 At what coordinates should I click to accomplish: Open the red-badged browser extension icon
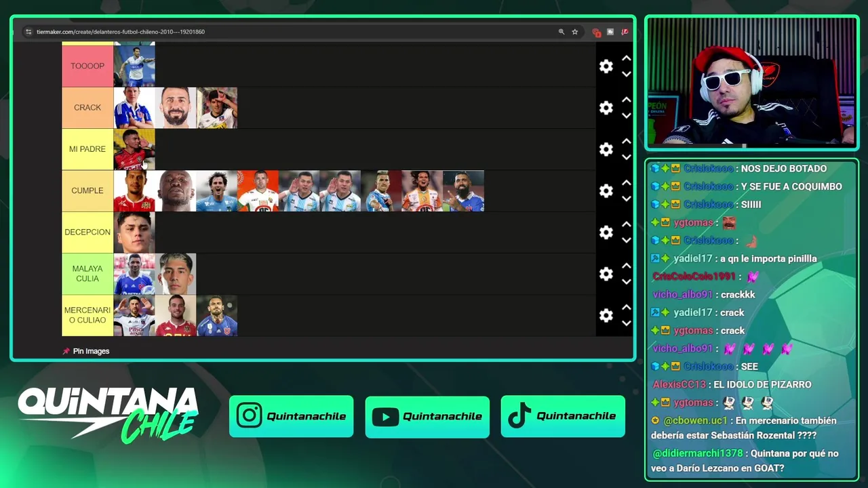(596, 32)
